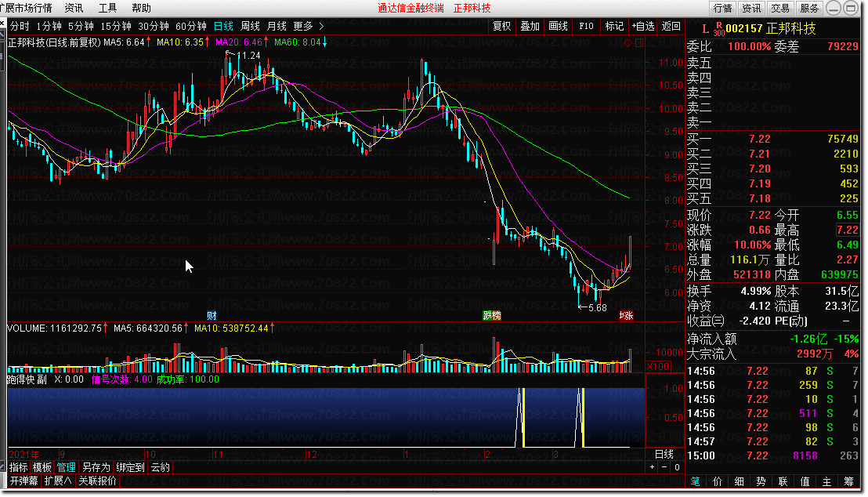This screenshot has width=868, height=497.
Task: Select the 日线 daily period
Action: pyautogui.click(x=223, y=26)
